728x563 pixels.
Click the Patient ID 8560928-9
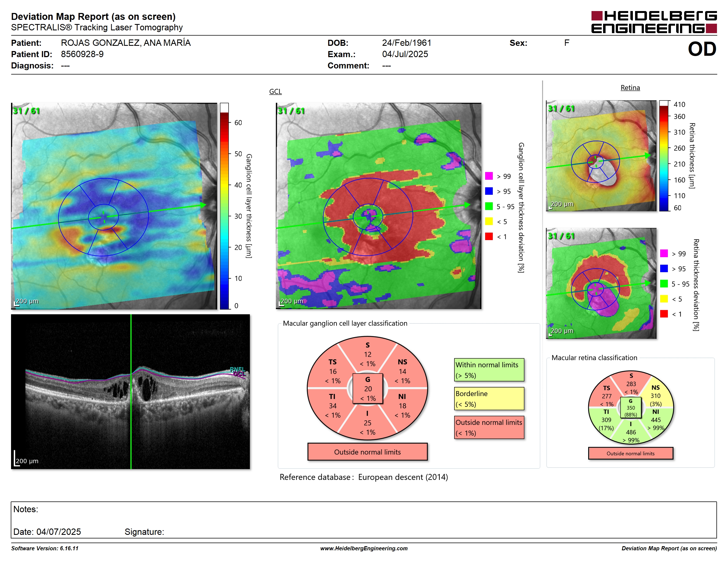[x=82, y=54]
